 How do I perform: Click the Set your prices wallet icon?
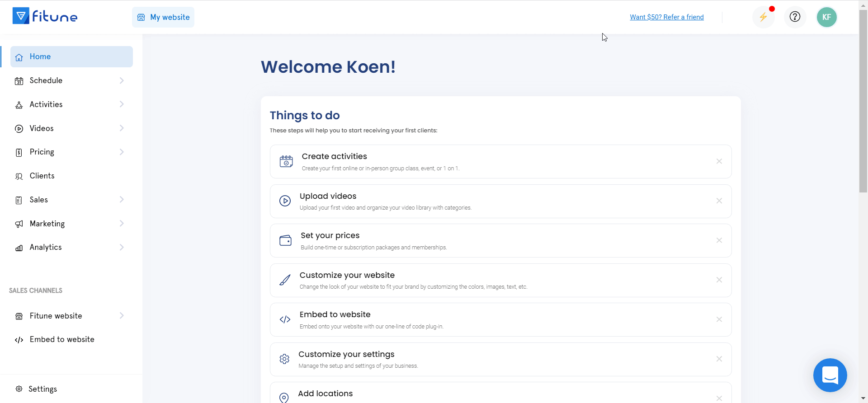(285, 240)
